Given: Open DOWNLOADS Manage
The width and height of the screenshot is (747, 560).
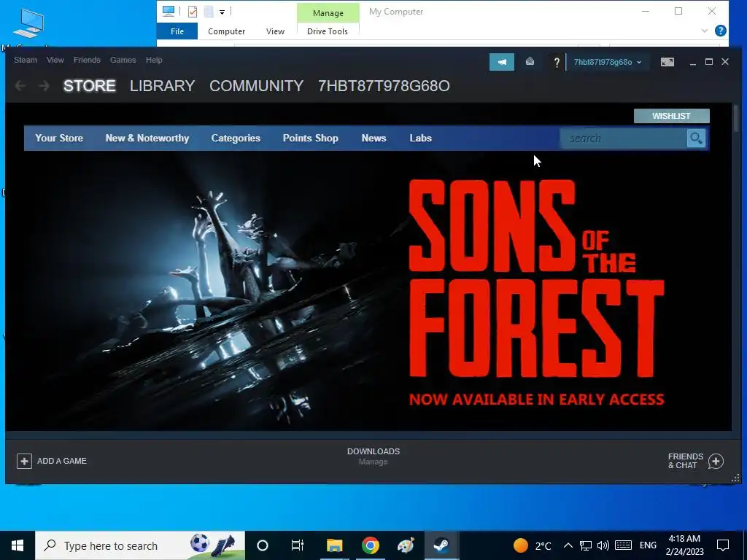Looking at the screenshot, I should click(373, 456).
